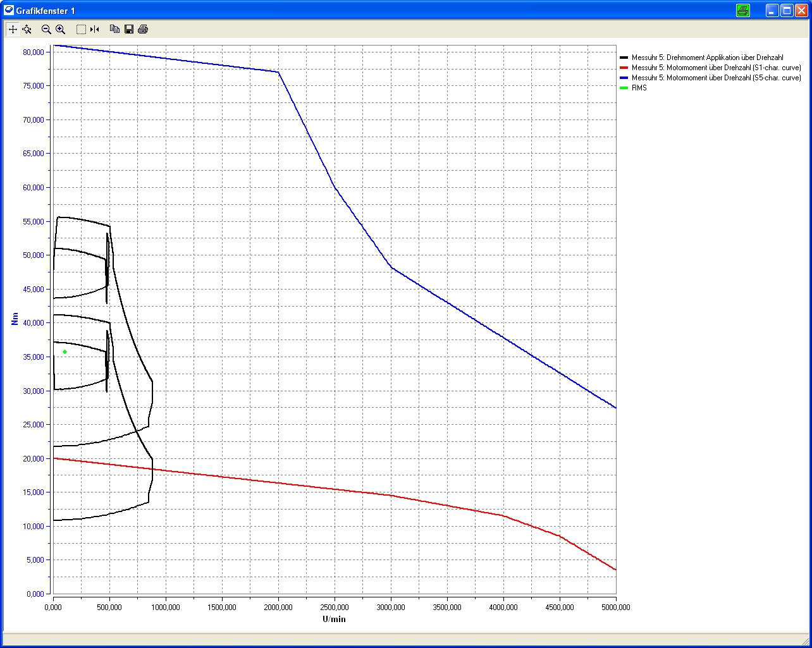
Task: Click the blue S5-char. curve legend swatch
Action: (624, 78)
